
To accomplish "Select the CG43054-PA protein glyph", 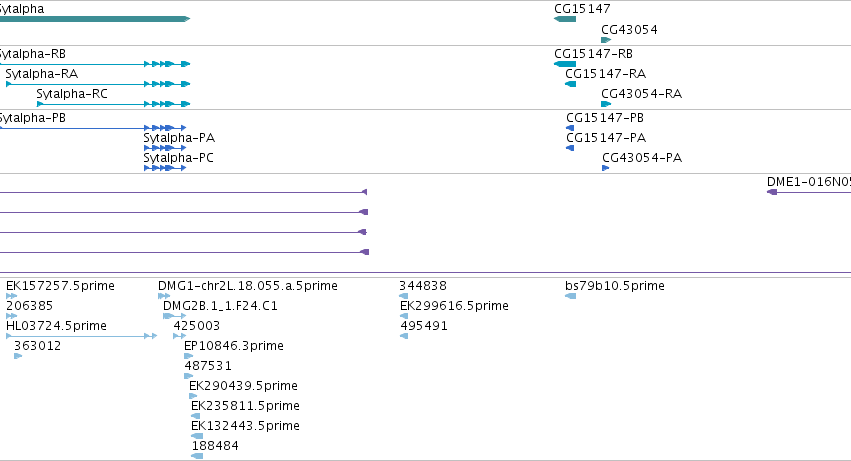I will click(x=606, y=168).
